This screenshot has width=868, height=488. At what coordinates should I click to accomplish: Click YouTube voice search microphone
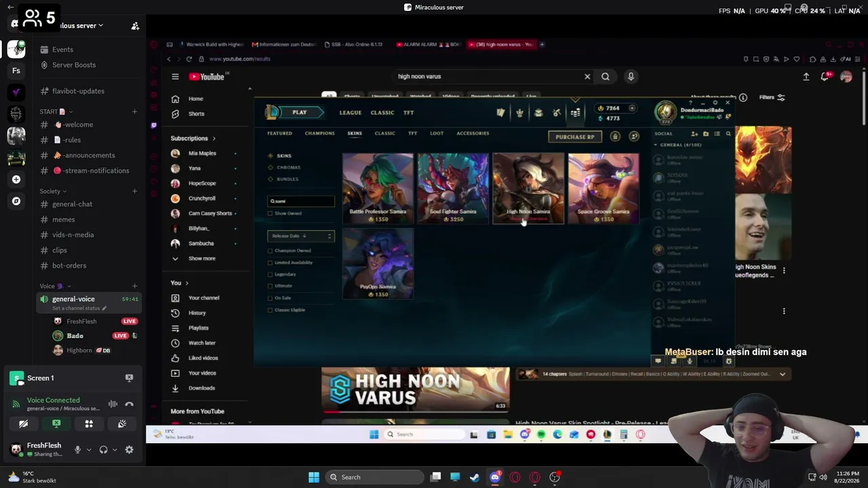point(631,77)
